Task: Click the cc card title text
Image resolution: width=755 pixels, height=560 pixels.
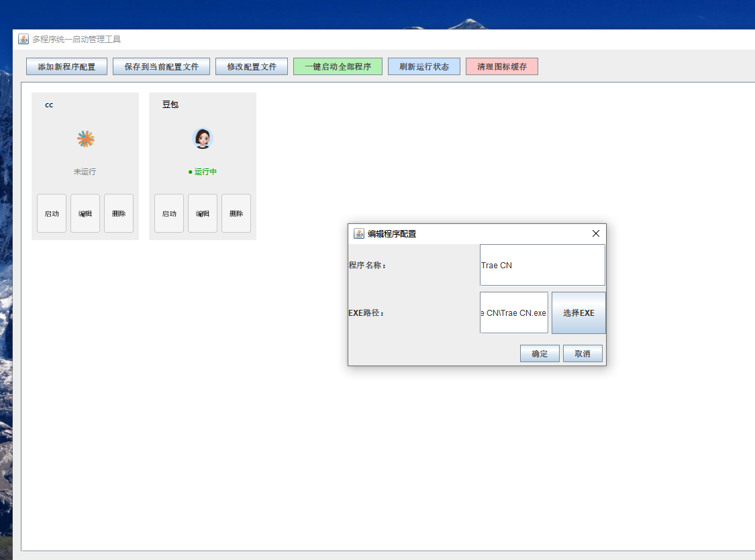Action: pyautogui.click(x=49, y=105)
